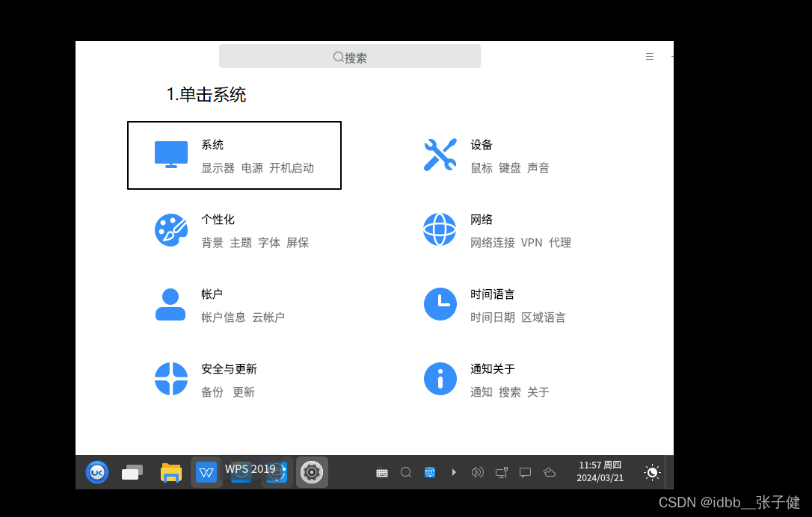Open the 网络 globe icon

(440, 229)
